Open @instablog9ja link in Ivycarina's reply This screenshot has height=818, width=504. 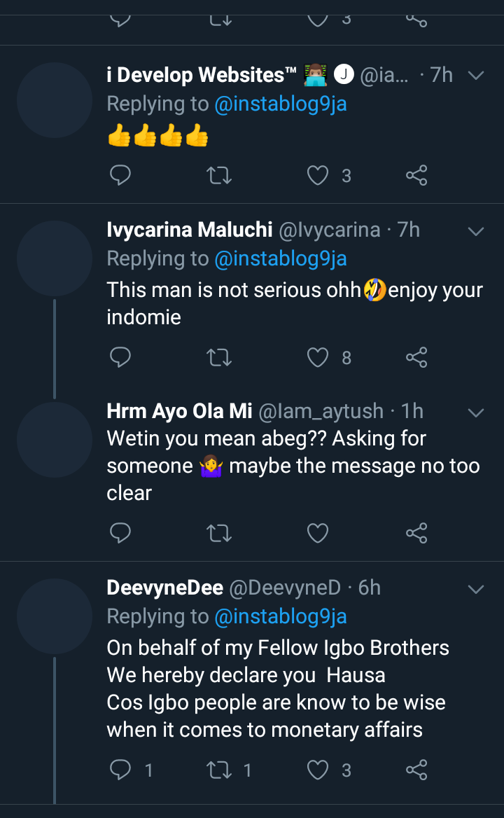click(x=280, y=258)
